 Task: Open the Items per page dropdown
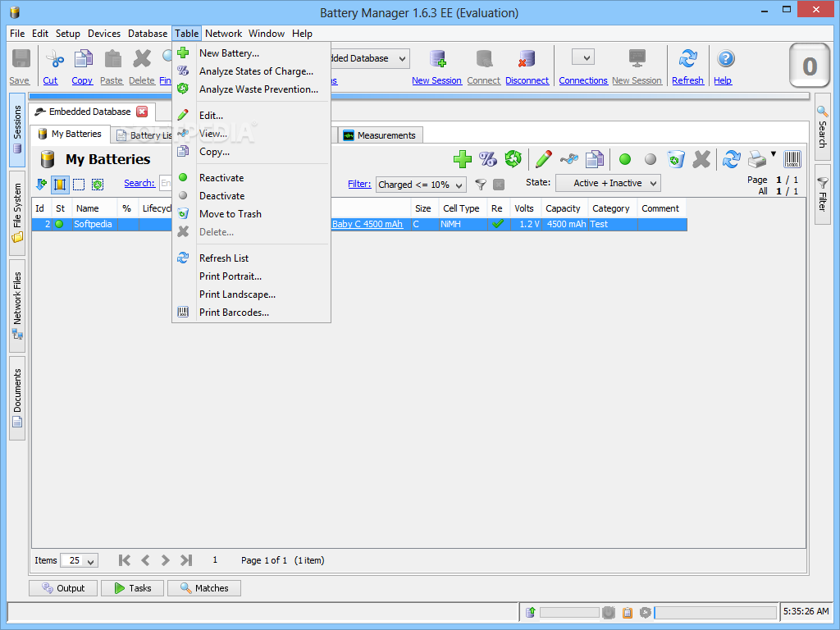80,560
